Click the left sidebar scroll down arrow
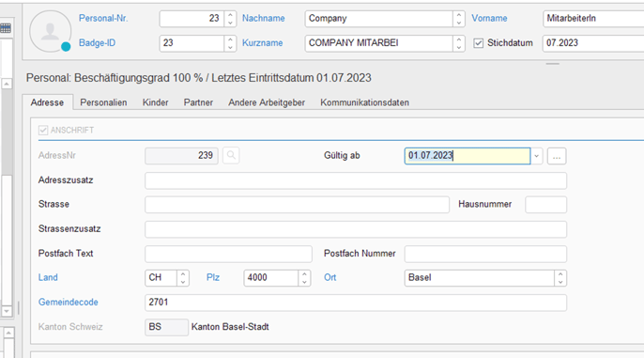 click(7, 311)
